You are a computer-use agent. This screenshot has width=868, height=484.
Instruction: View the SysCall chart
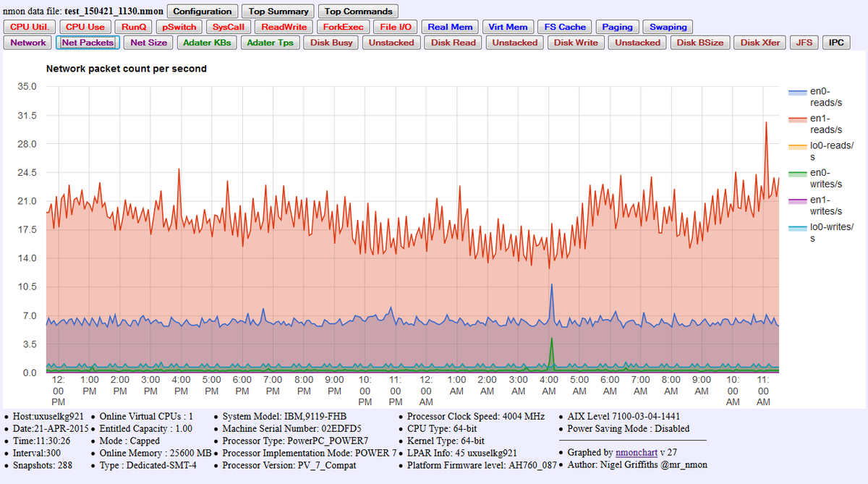point(229,27)
